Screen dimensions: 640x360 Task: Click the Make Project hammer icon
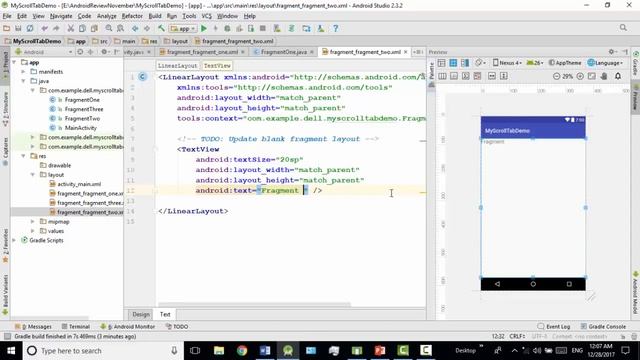(161, 29)
